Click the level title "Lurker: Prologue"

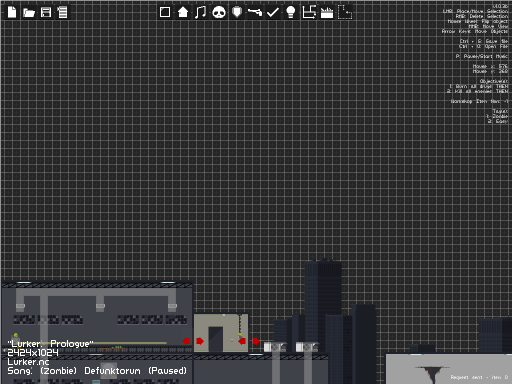(x=50, y=344)
